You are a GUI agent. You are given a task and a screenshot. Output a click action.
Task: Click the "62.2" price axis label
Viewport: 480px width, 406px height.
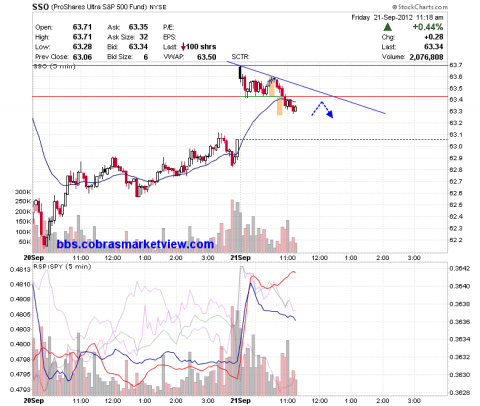tap(456, 240)
